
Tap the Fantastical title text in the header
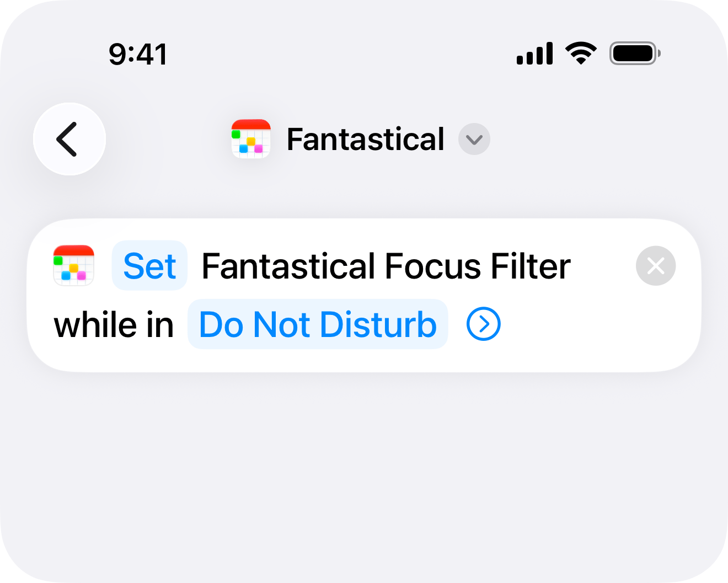pyautogui.click(x=365, y=139)
